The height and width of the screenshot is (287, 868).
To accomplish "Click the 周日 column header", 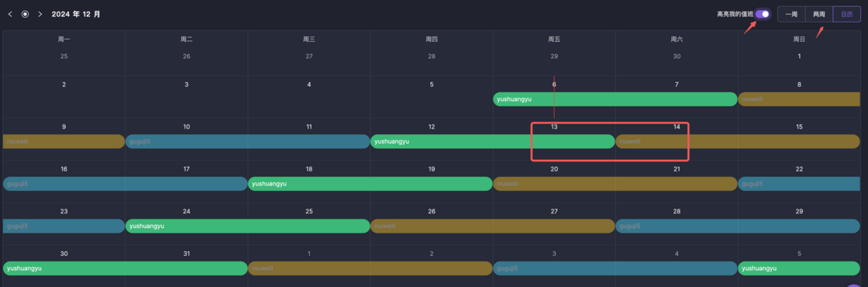I will [799, 40].
